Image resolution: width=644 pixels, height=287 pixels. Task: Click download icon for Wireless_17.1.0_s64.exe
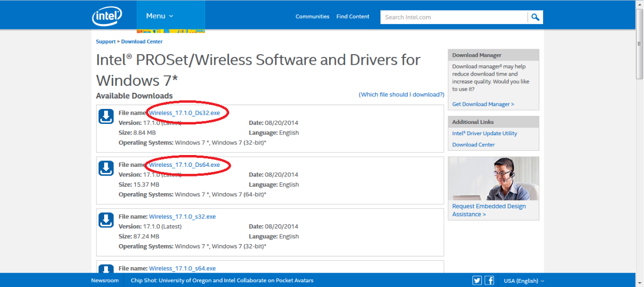coord(106,268)
